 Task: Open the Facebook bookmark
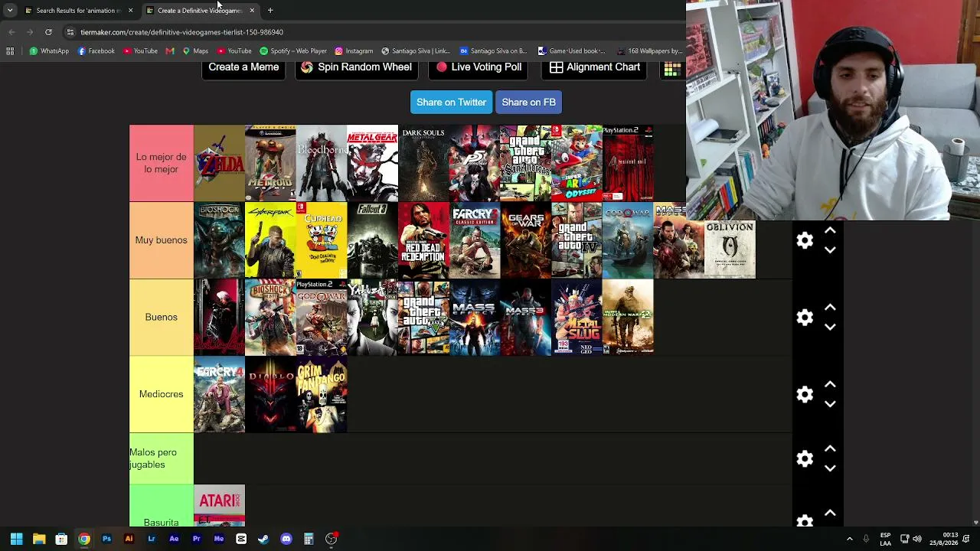96,51
